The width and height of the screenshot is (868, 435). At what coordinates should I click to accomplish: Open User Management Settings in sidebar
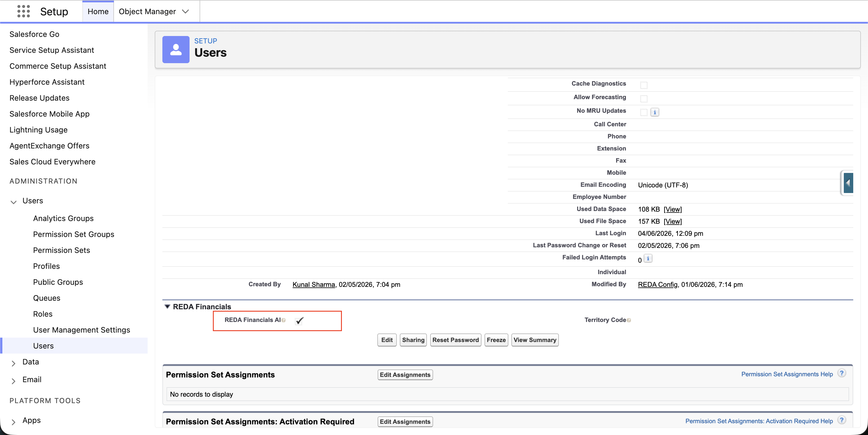pos(81,330)
